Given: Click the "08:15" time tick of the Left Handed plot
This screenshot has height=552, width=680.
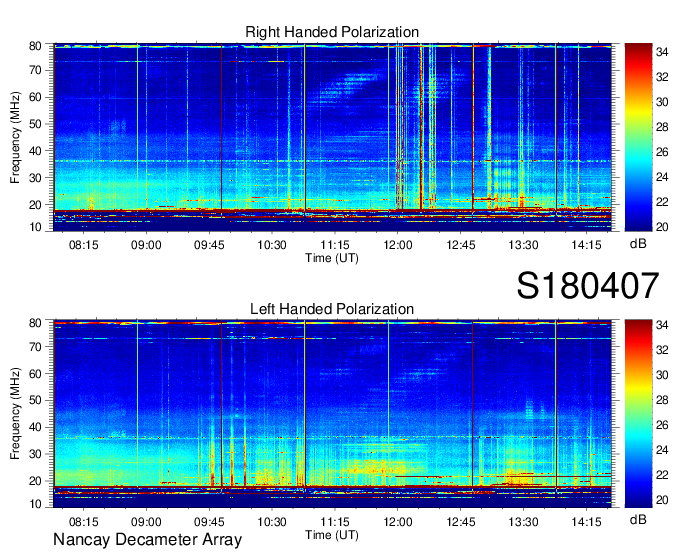Looking at the screenshot, I should pos(84,521).
